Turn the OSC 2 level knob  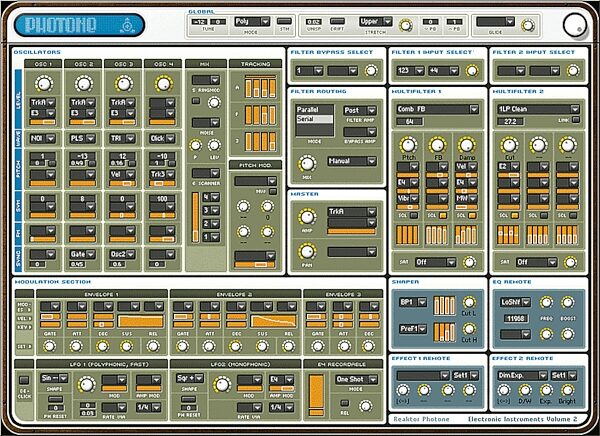[x=83, y=83]
